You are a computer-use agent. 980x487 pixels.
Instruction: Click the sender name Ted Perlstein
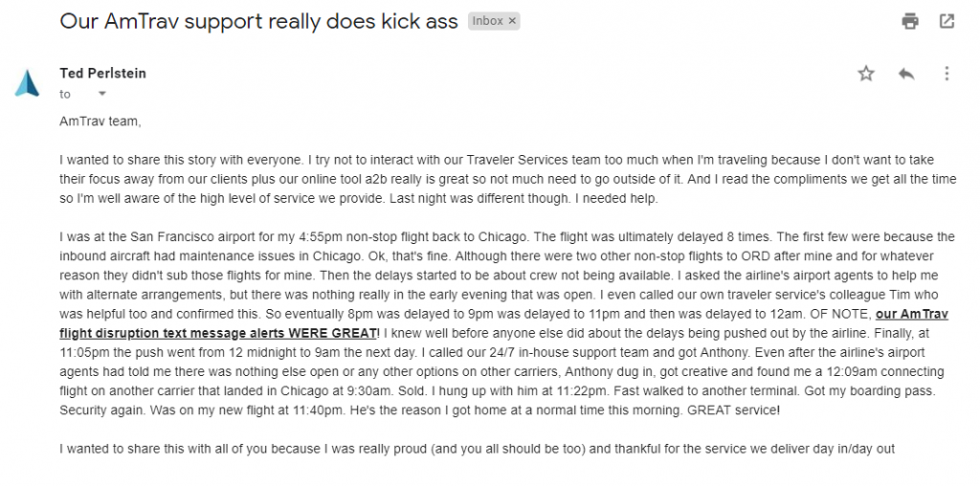point(102,74)
